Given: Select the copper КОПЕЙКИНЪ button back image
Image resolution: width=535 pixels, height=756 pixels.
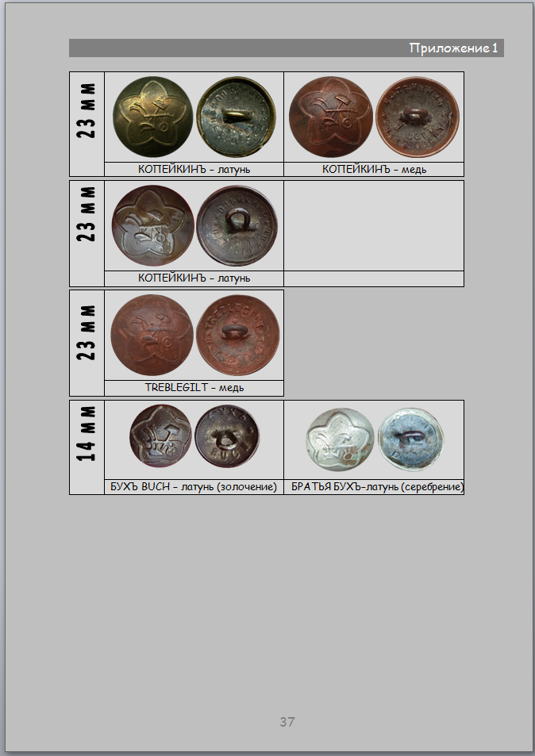Looking at the screenshot, I should click(418, 117).
